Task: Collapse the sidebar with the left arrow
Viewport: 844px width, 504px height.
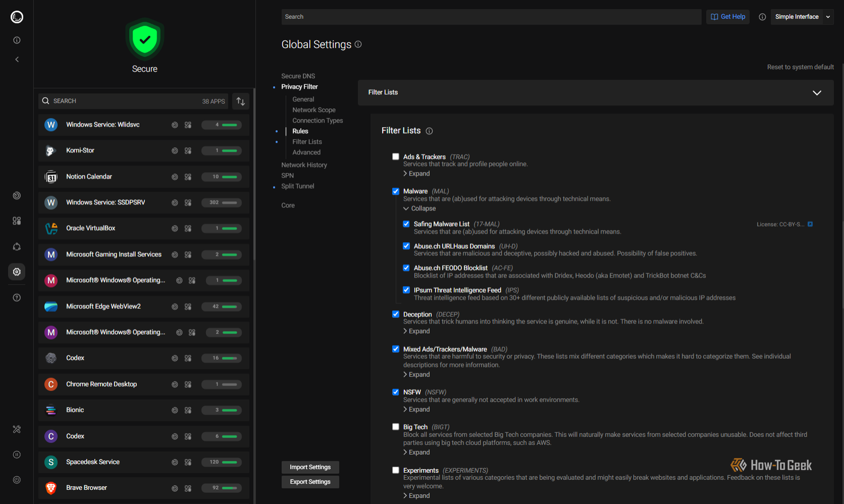Action: click(x=17, y=59)
